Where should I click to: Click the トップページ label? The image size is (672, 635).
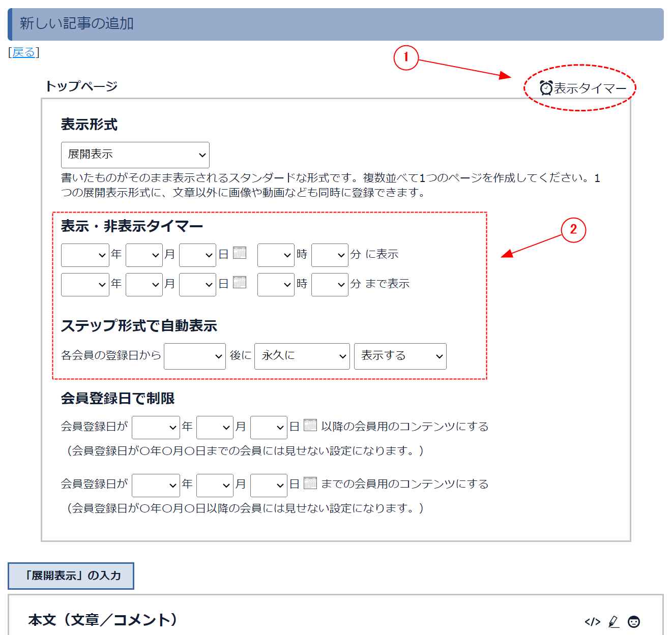point(81,86)
